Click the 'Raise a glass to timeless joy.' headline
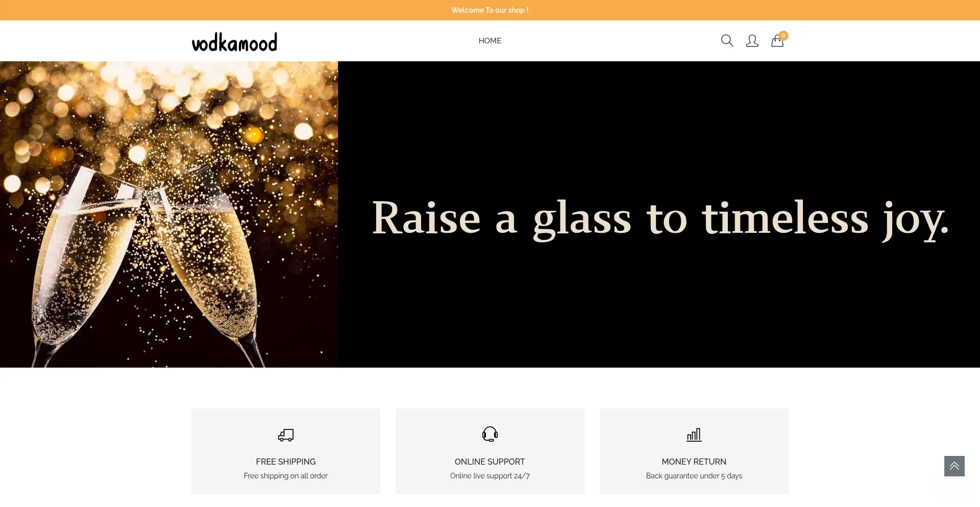980x507 pixels. (660, 219)
